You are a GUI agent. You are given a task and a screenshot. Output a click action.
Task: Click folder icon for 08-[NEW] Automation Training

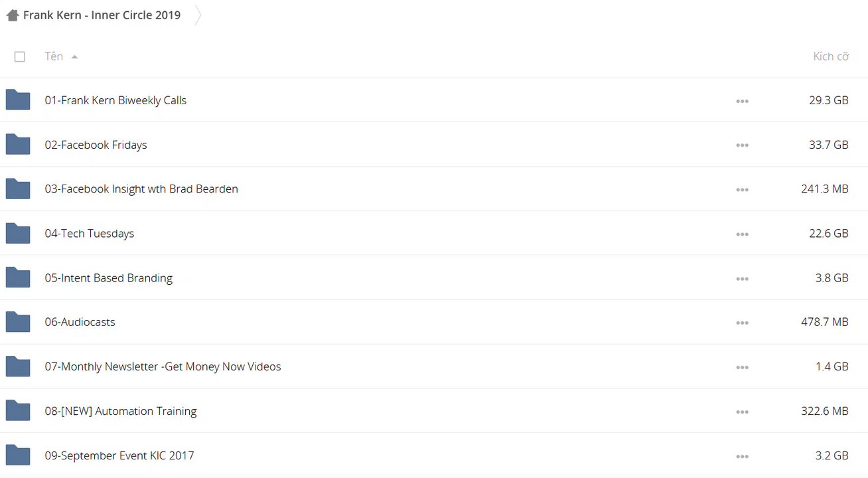pos(18,411)
